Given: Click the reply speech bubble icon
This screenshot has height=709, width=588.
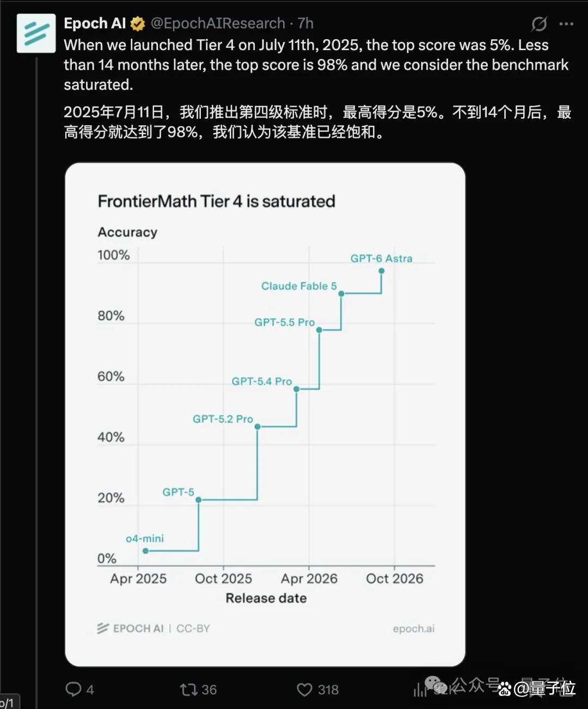Looking at the screenshot, I should (x=73, y=689).
